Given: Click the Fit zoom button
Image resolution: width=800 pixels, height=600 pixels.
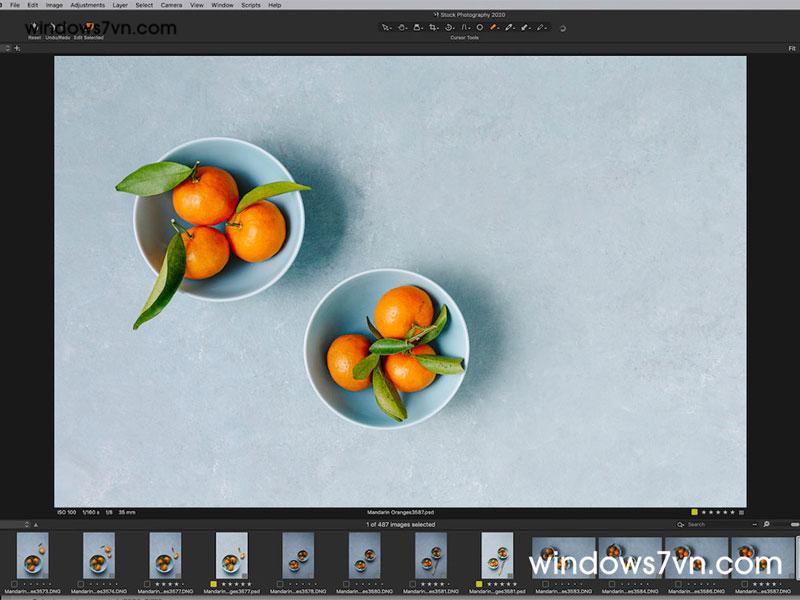Looking at the screenshot, I should pos(792,48).
